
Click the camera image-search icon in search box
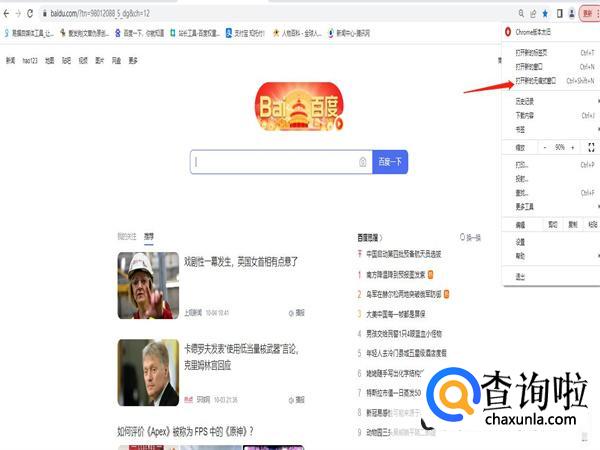[x=363, y=162]
